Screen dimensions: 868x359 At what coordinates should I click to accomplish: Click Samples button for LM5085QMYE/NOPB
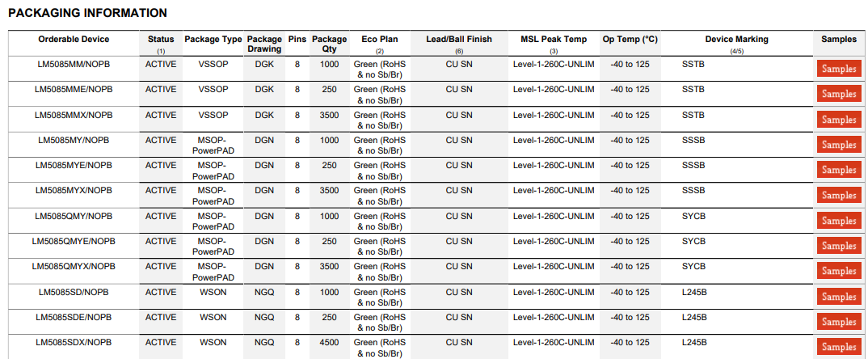tap(839, 246)
